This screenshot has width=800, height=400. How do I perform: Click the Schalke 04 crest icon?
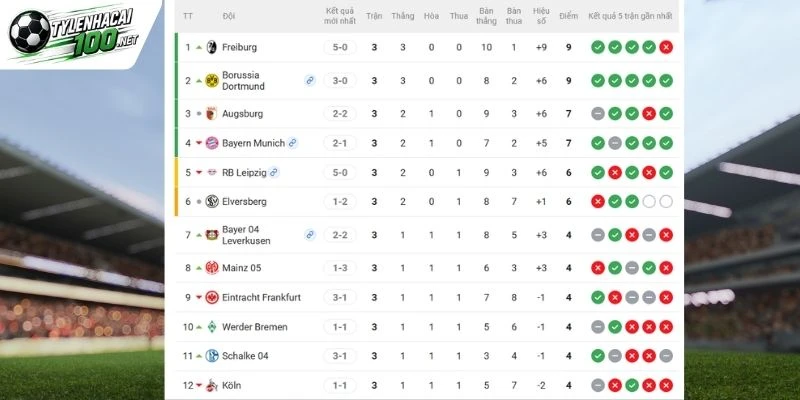click(212, 356)
